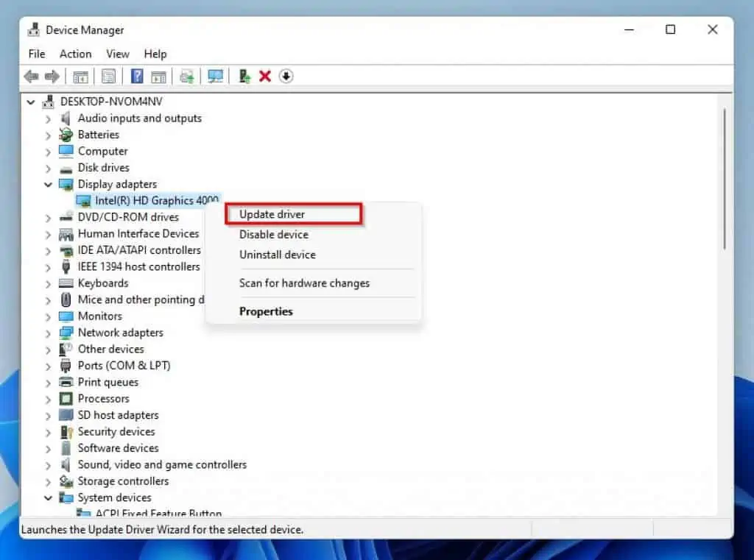This screenshot has width=754, height=560.
Task: Open the Action menu
Action: [75, 54]
